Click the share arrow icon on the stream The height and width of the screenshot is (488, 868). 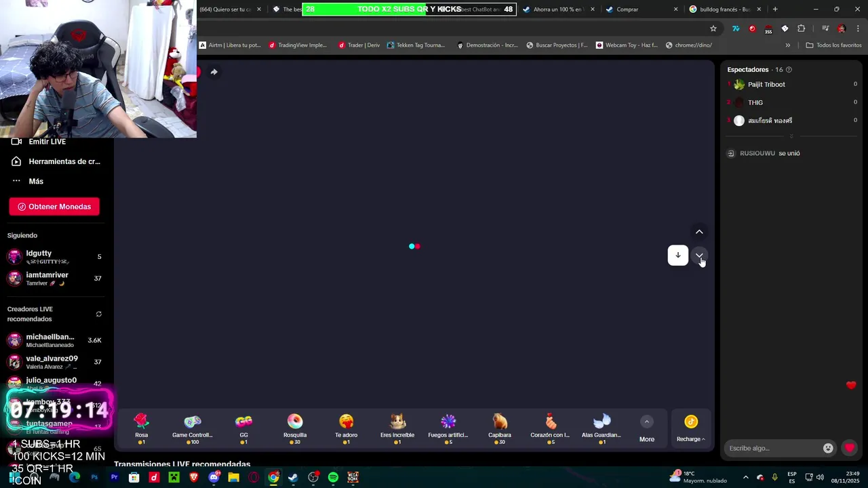pos(214,72)
